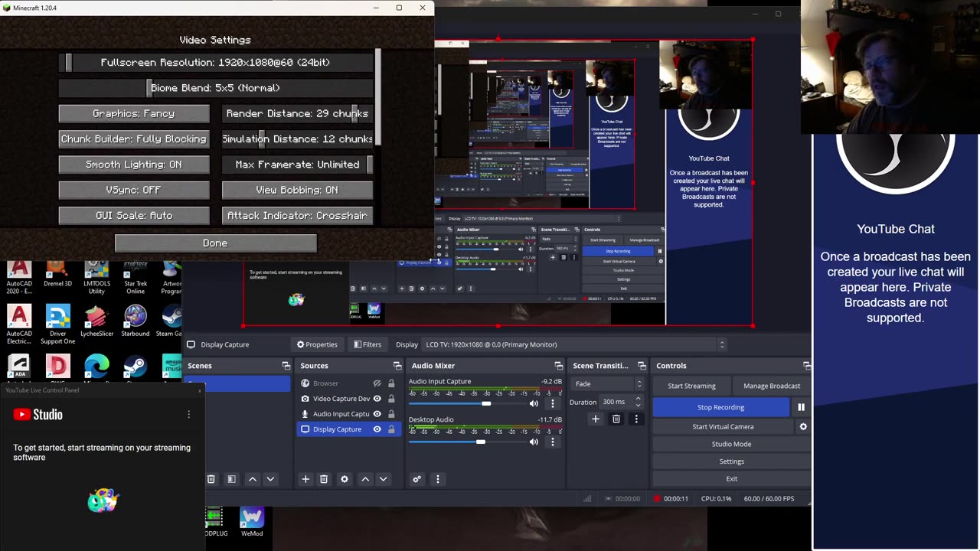Pop out the Audio Mixer dock

[x=558, y=366]
